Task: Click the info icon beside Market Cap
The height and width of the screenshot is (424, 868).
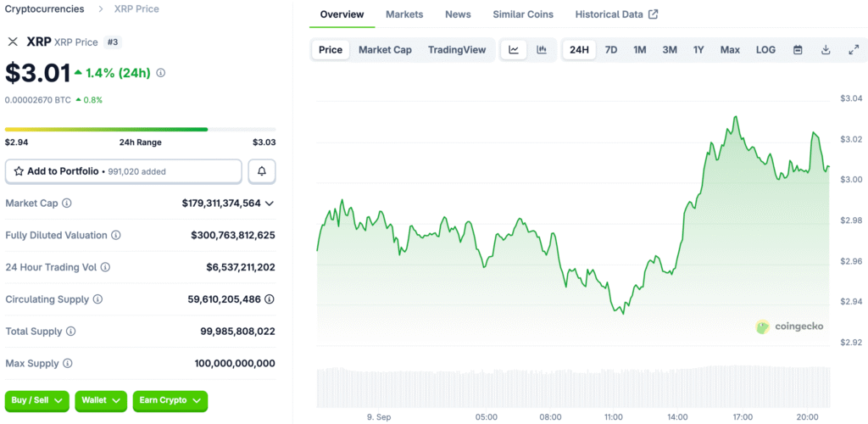Action: (x=67, y=204)
